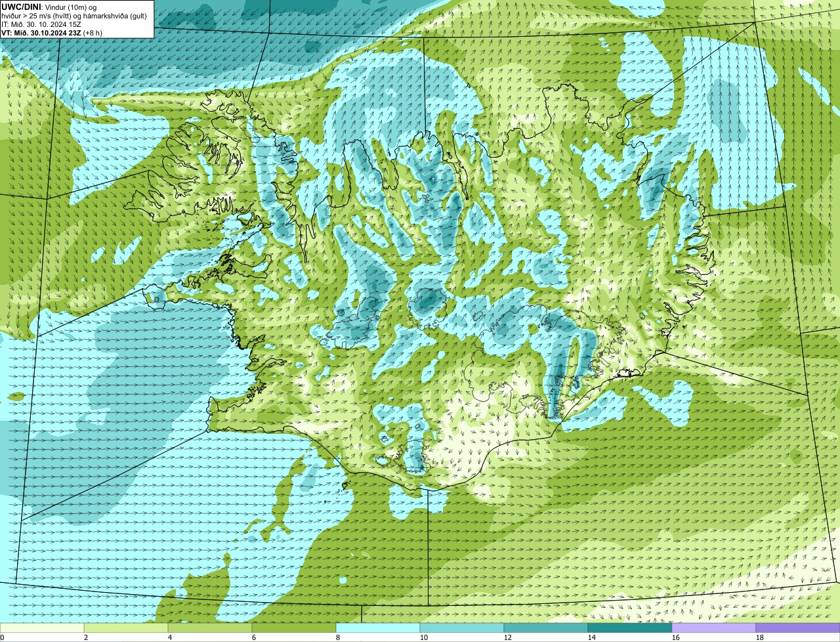Click the legend tick label "8"
This screenshot has height=642, width=840.
(338, 637)
